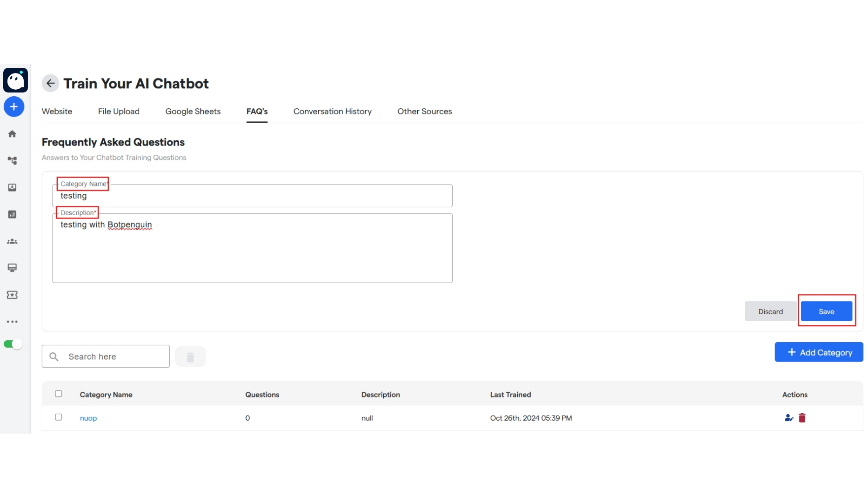Tick the checkbox for nuop row
Viewport: 868px width, 502px height.
click(58, 417)
